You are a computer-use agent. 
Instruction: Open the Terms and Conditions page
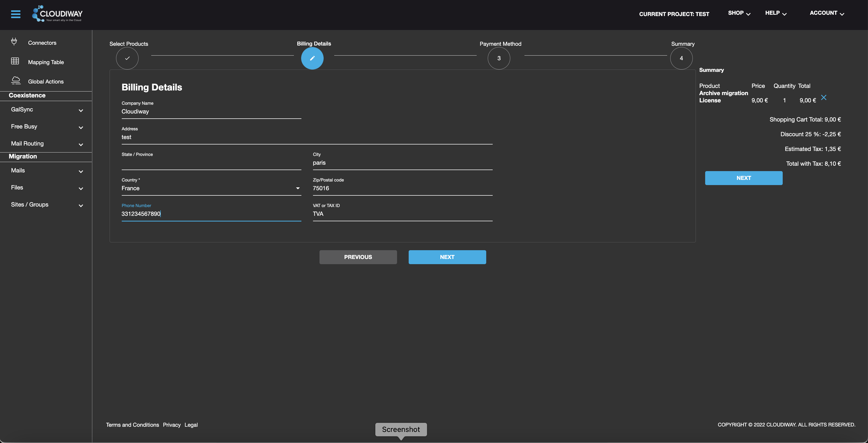(x=132, y=425)
